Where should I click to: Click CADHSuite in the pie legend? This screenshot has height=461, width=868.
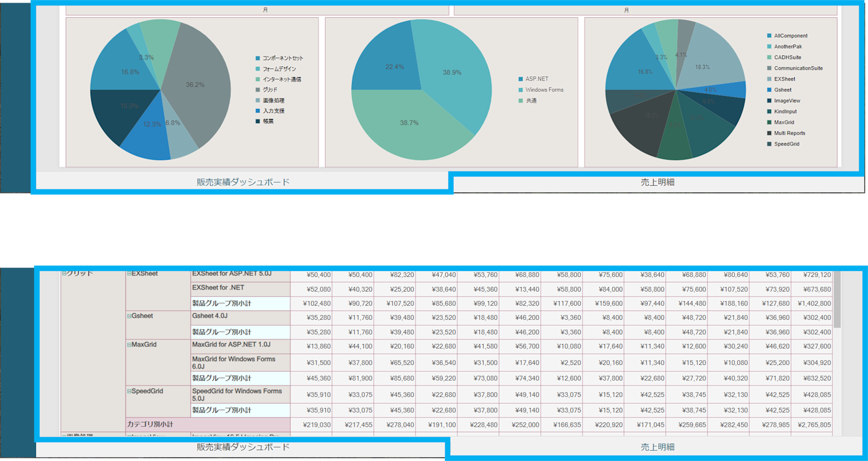point(784,58)
